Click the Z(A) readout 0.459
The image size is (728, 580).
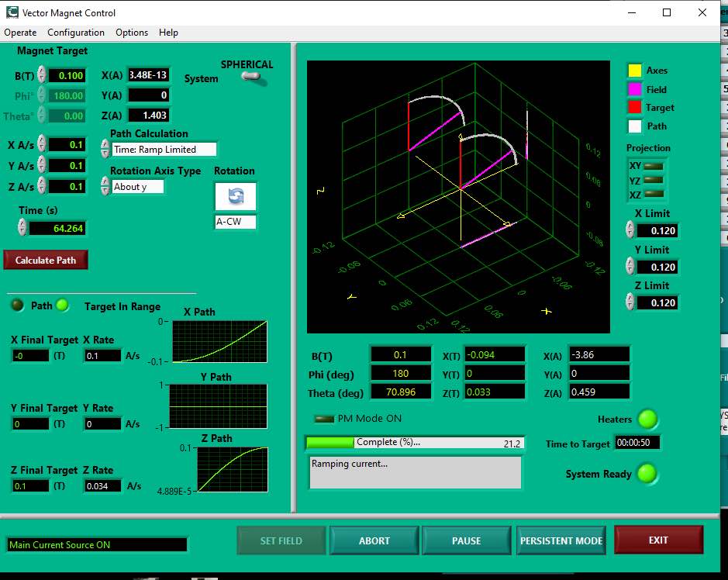pos(599,392)
